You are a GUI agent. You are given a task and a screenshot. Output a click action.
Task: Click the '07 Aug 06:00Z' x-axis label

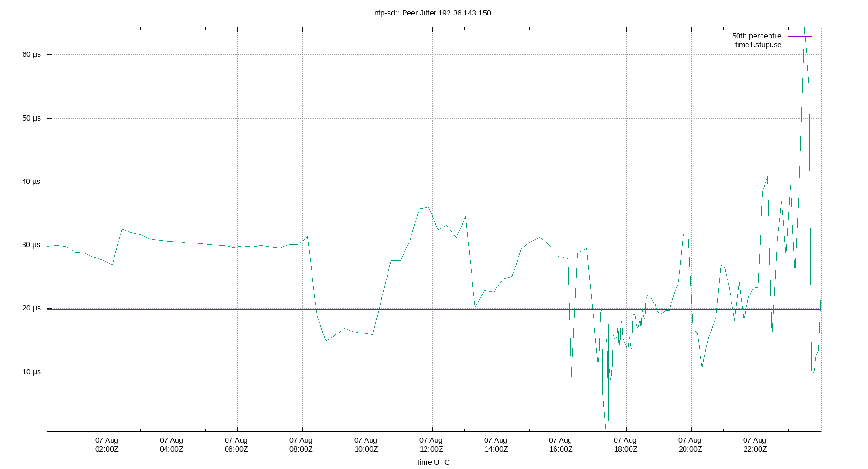[236, 445]
